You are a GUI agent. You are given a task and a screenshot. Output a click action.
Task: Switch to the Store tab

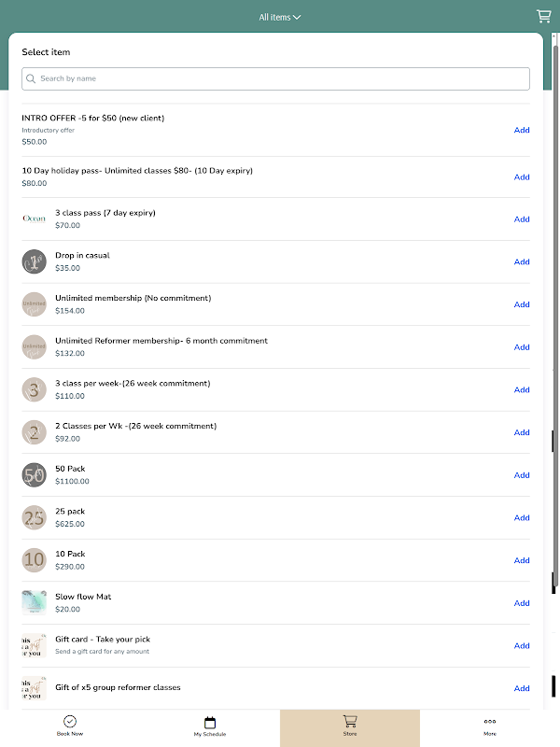tap(350, 726)
